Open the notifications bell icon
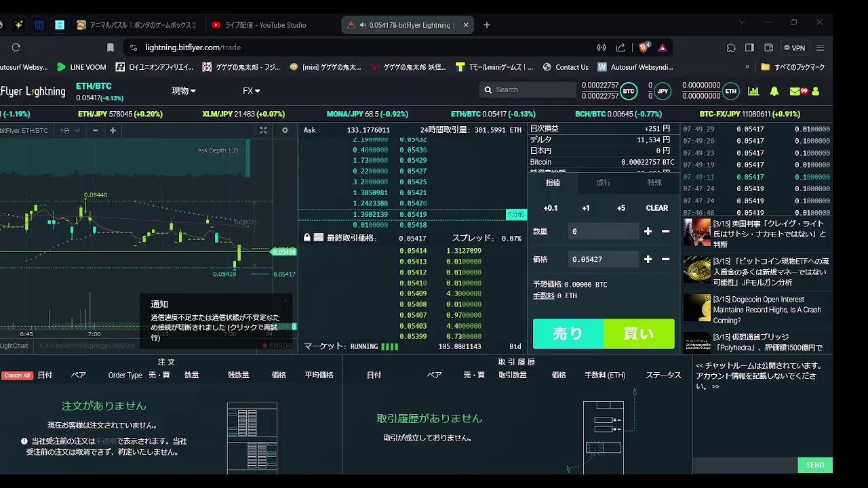 pyautogui.click(x=774, y=91)
